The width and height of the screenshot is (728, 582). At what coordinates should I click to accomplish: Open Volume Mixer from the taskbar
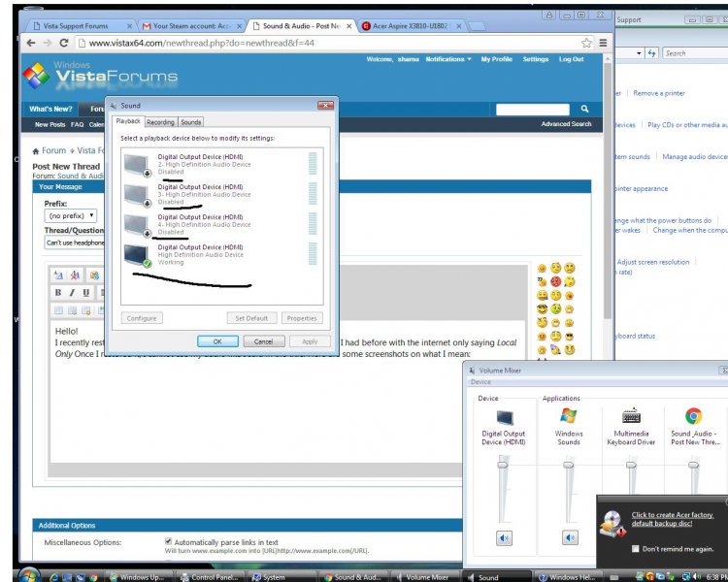click(425, 577)
